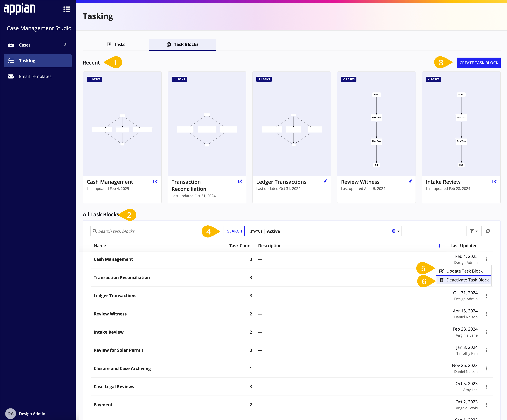
Task: Open actions menu for Cash Management row
Action: point(487,259)
